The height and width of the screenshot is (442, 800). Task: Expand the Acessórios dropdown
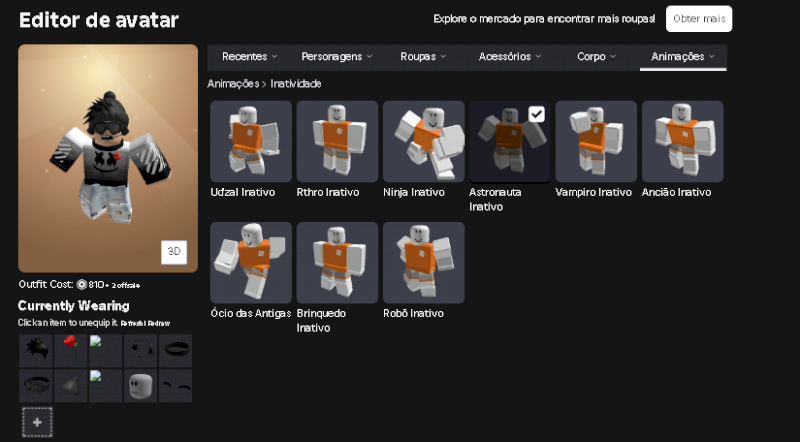(x=510, y=57)
